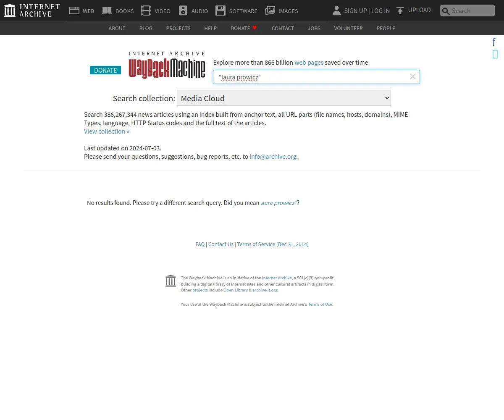Click the info@archive.org email link
The width and height of the screenshot is (504, 420).
(x=273, y=156)
